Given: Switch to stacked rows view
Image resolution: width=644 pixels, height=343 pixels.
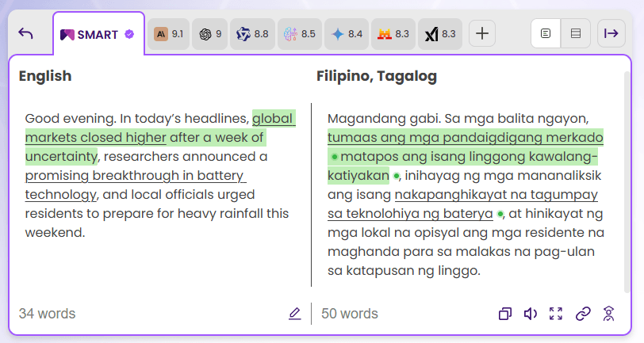Looking at the screenshot, I should coord(576,33).
